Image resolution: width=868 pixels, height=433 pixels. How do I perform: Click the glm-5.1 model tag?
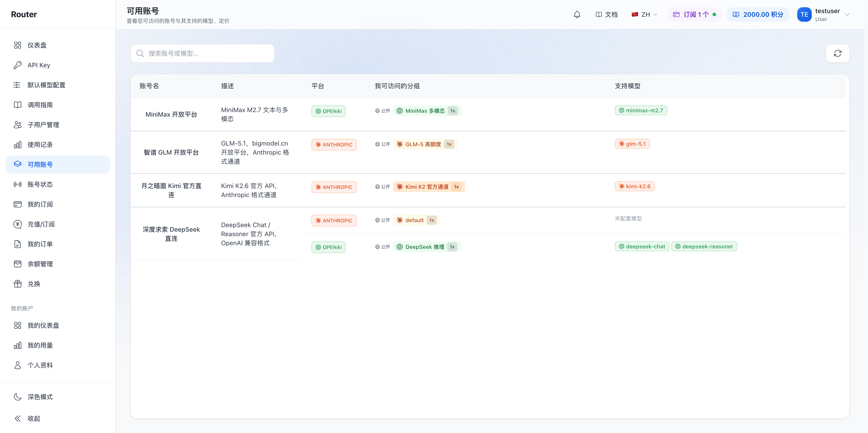632,144
